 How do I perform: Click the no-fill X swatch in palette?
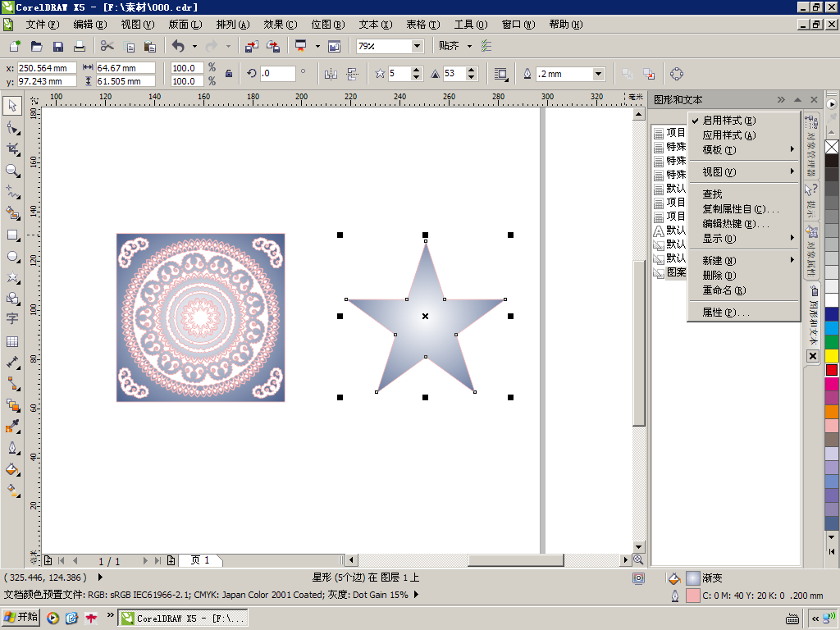point(832,146)
